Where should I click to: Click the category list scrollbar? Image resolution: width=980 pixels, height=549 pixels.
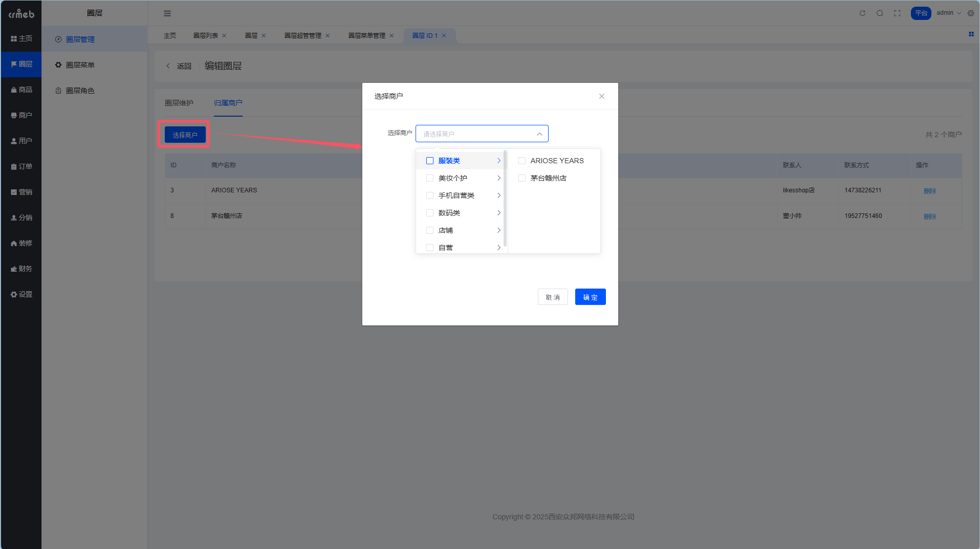point(505,200)
